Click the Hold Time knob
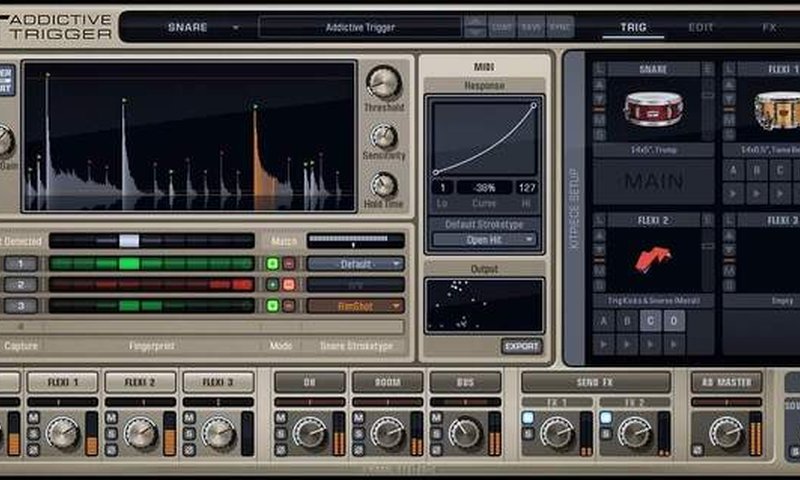The image size is (800, 480). [384, 185]
